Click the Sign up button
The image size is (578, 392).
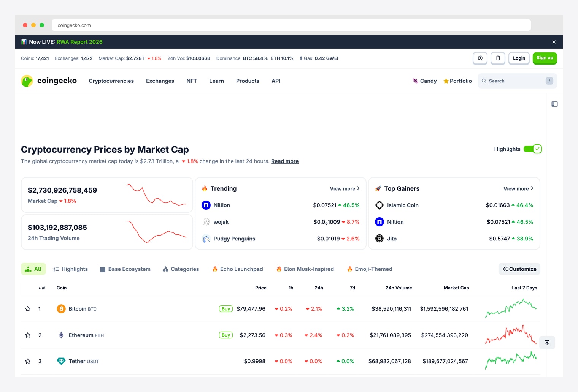coord(545,58)
